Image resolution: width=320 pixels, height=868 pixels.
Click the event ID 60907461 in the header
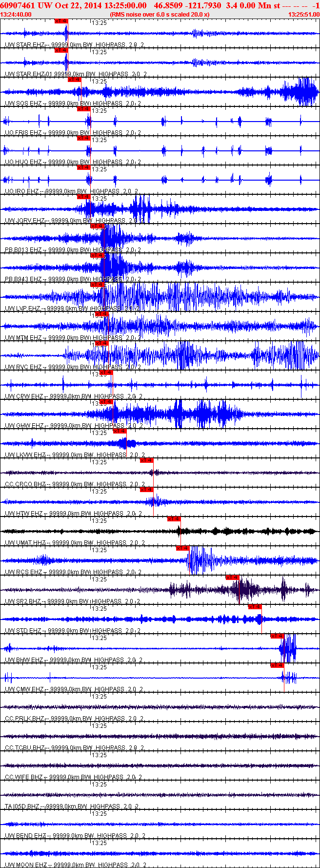coord(17,5)
